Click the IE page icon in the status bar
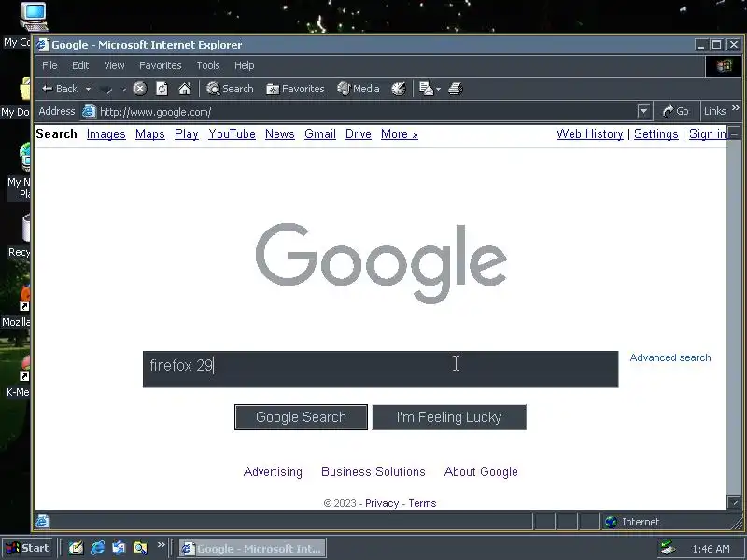Screen dimensions: 747x560 click(x=42, y=522)
